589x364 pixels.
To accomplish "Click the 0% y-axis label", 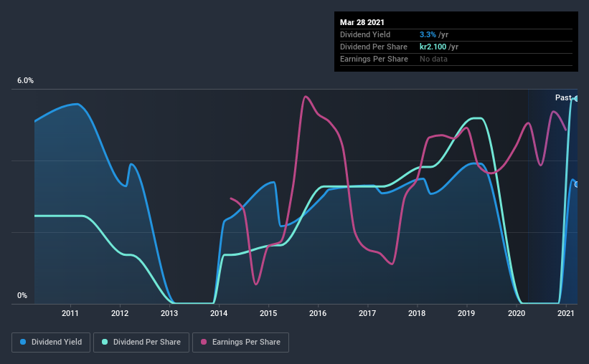I will (x=22, y=296).
